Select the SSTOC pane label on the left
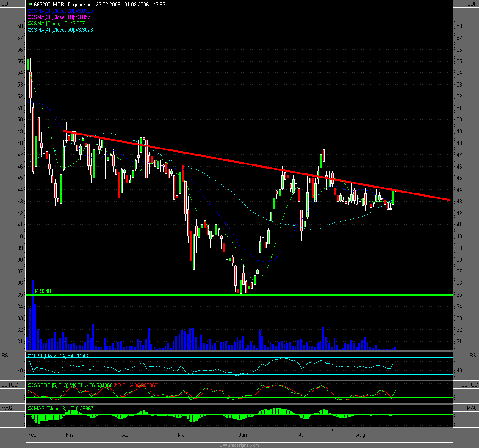Screen dimensions: 479x448 click(10, 385)
